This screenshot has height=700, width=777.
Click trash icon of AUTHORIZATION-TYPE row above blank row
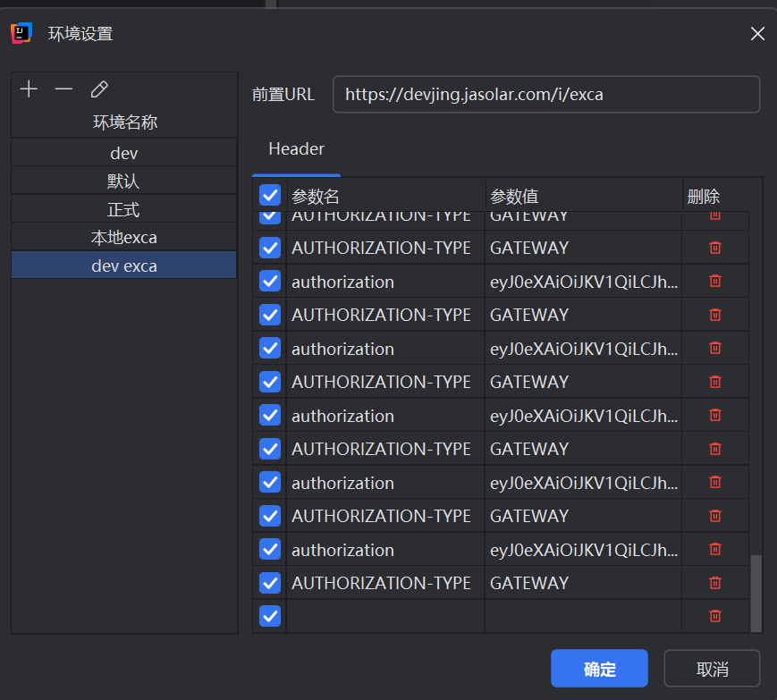tap(715, 583)
